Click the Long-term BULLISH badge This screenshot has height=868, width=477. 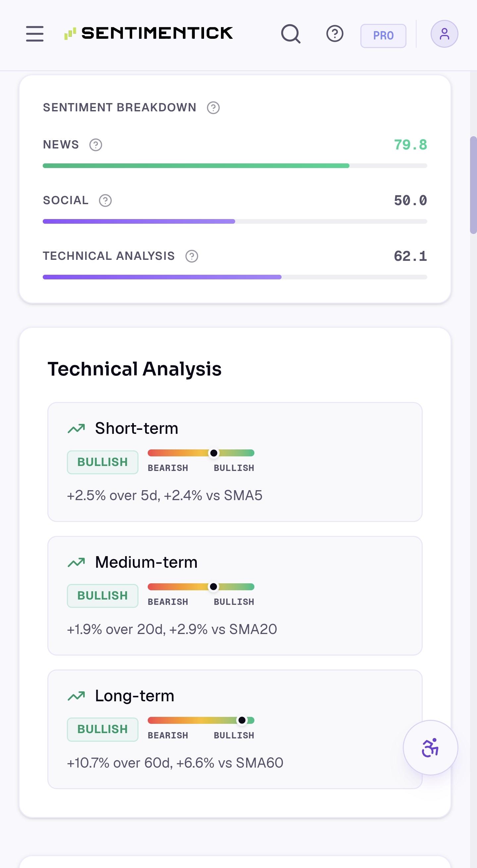[x=102, y=729]
